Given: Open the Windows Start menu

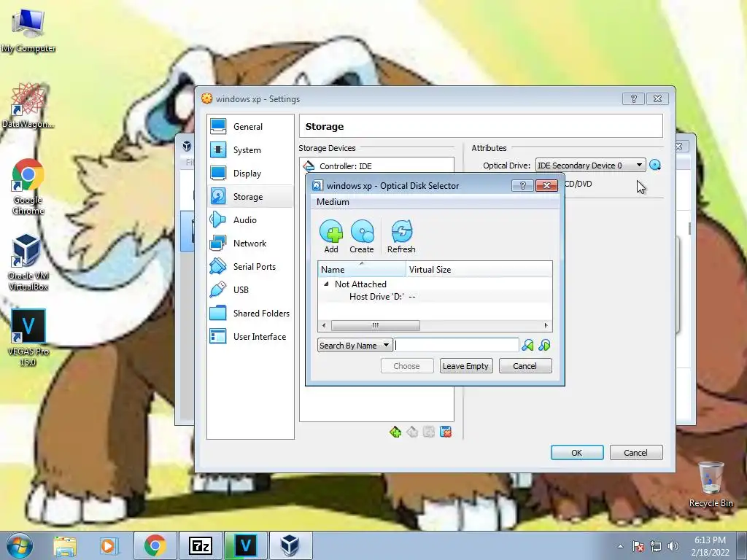Looking at the screenshot, I should (x=19, y=545).
